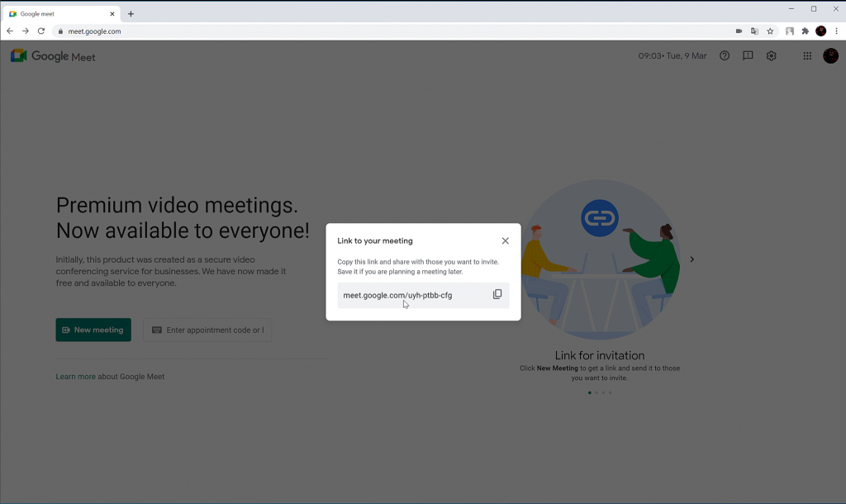View site info via the padlock icon

click(60, 31)
